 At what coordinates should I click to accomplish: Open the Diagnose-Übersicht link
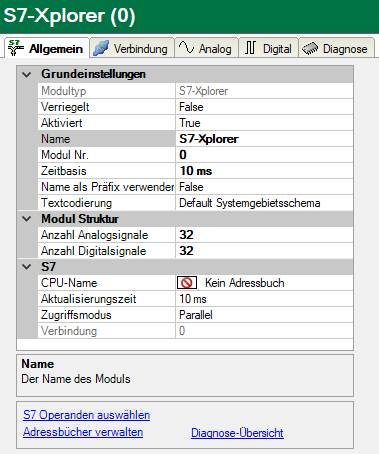(x=237, y=433)
